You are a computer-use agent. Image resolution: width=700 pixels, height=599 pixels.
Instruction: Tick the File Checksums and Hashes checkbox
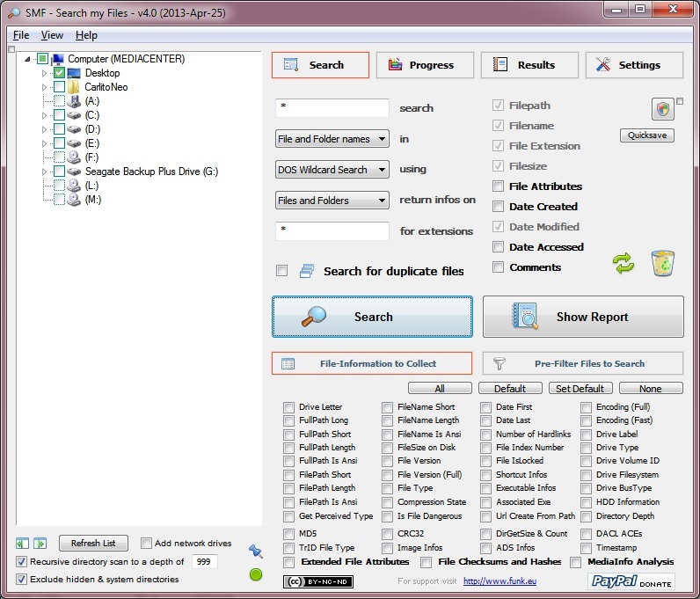tap(427, 562)
